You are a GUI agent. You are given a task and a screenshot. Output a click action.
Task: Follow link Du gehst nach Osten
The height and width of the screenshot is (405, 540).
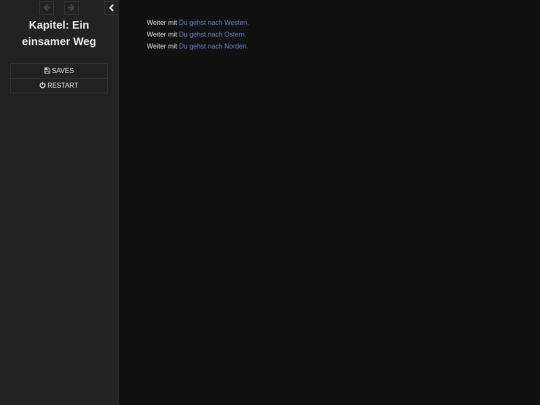212,34
